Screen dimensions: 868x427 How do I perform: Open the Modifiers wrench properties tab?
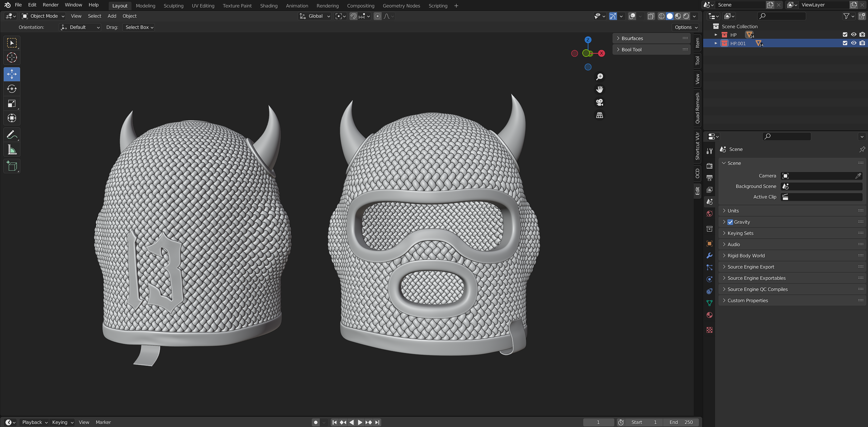click(709, 256)
